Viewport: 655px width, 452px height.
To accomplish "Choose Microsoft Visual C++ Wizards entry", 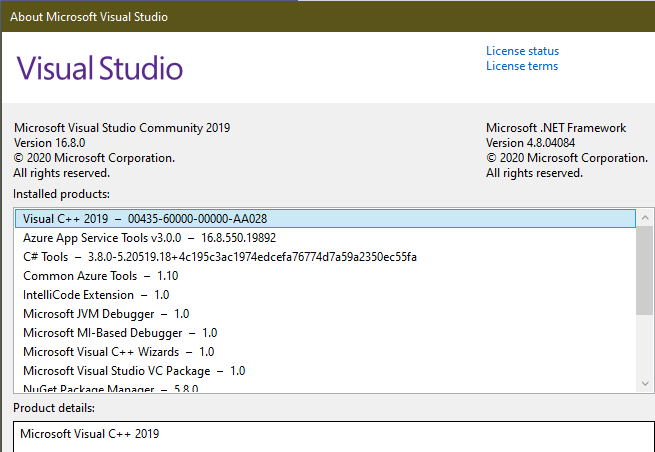I will 118,352.
